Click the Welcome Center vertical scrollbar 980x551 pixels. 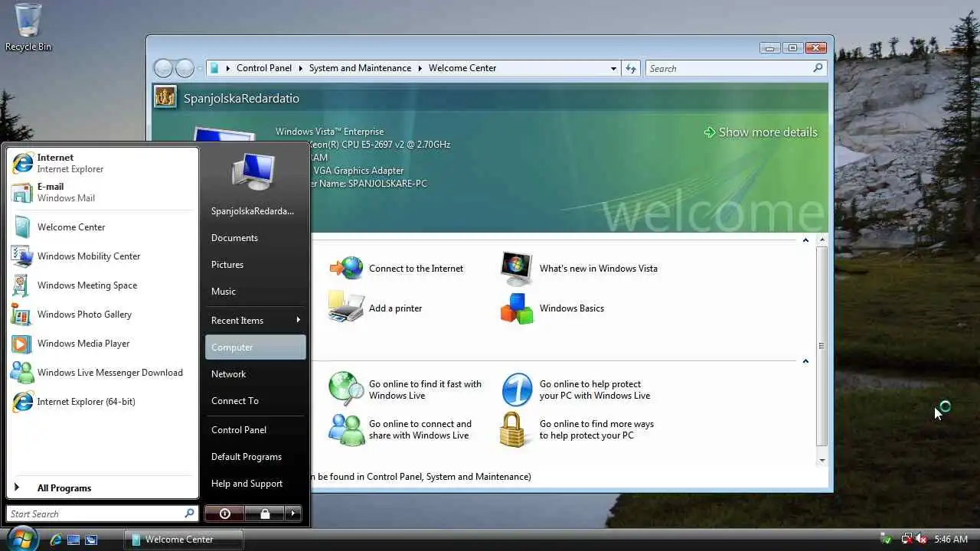[x=822, y=346]
